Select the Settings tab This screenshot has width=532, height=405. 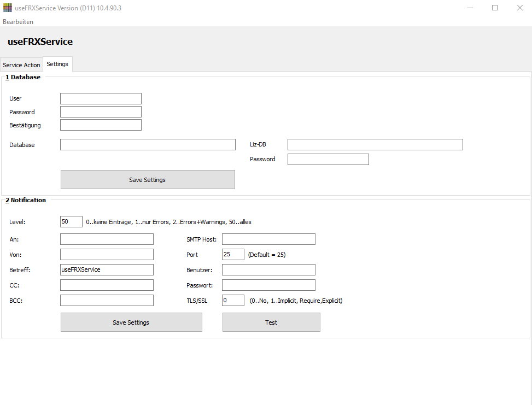(57, 64)
